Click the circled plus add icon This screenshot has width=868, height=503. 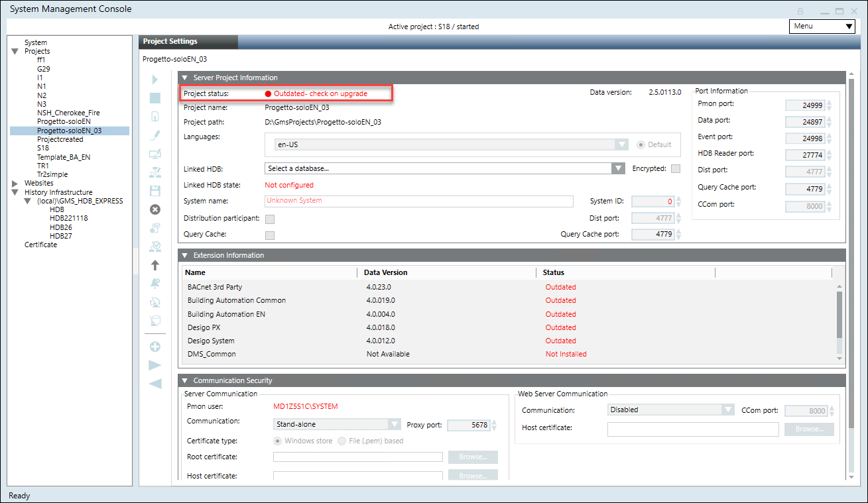coord(155,347)
